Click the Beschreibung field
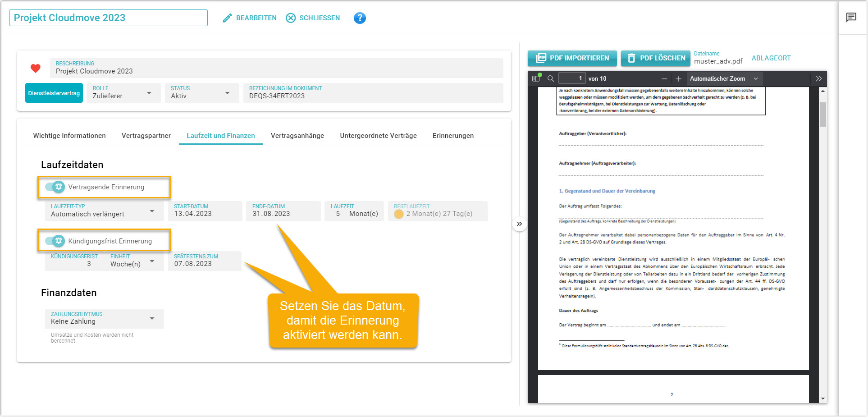Image resolution: width=868 pixels, height=417 pixels. tap(277, 68)
